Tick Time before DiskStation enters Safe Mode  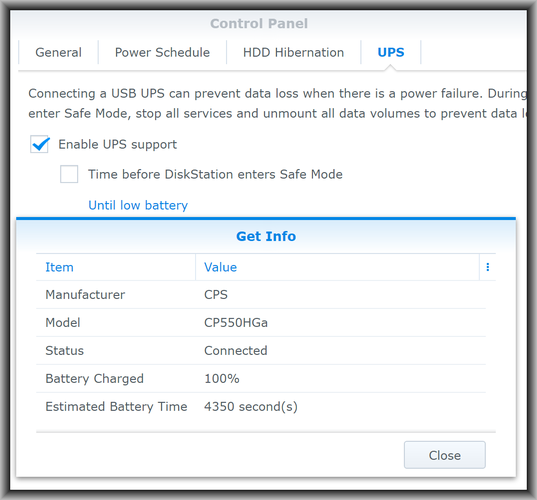(69, 174)
